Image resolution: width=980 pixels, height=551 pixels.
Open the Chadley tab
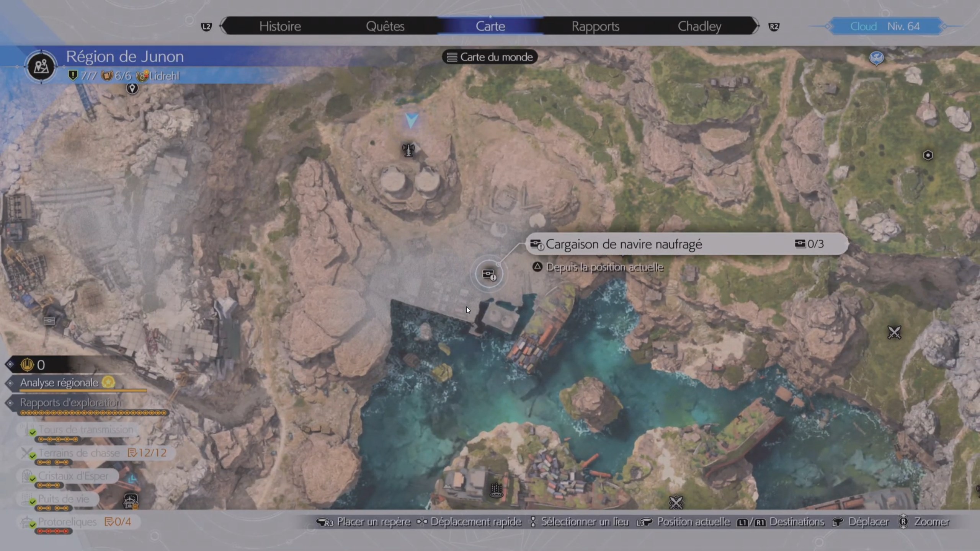point(699,26)
